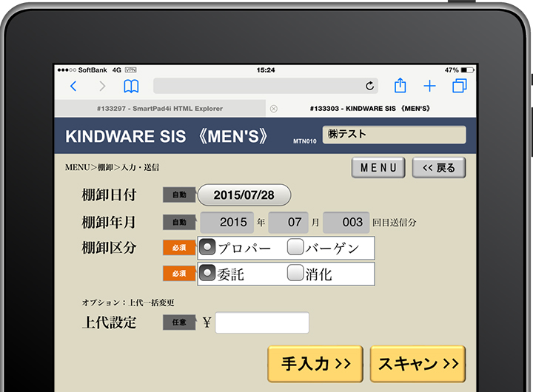
Task: Click the VPN indicator in status bar
Action: click(130, 70)
